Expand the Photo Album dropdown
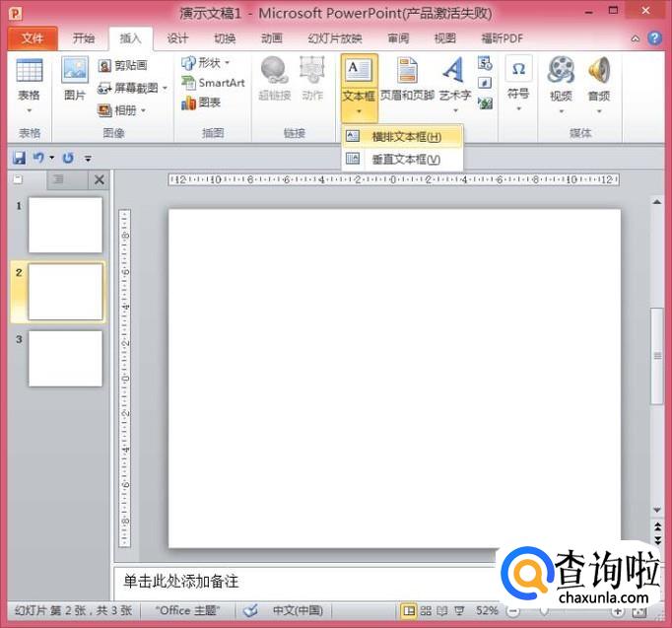672x628 pixels. tap(143, 110)
